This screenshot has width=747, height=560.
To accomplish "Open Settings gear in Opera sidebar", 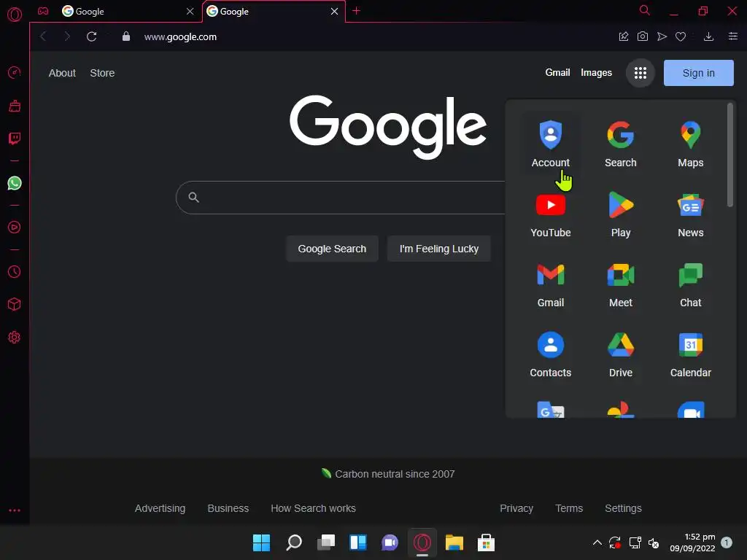I will pos(15,337).
